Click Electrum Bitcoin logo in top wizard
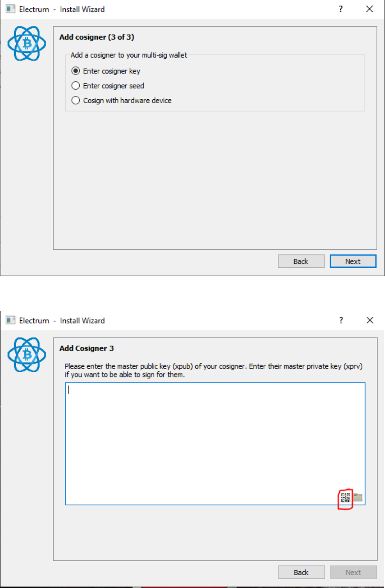385x588 pixels. point(26,43)
